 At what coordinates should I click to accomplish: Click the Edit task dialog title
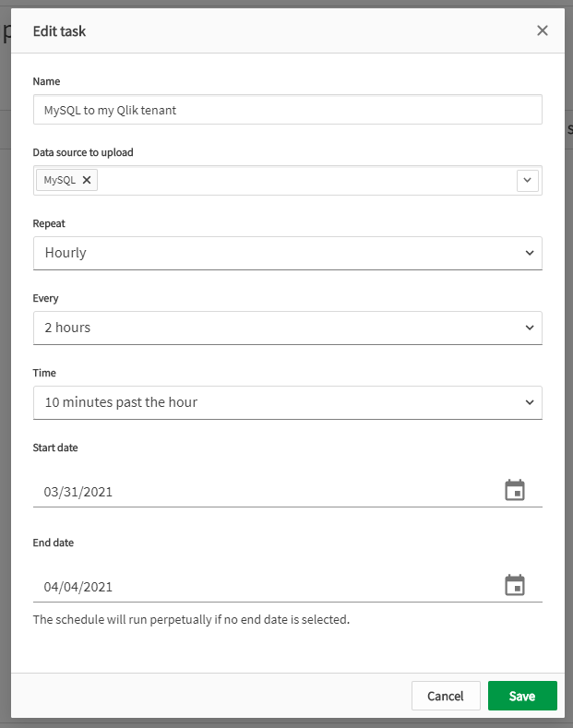(60, 31)
